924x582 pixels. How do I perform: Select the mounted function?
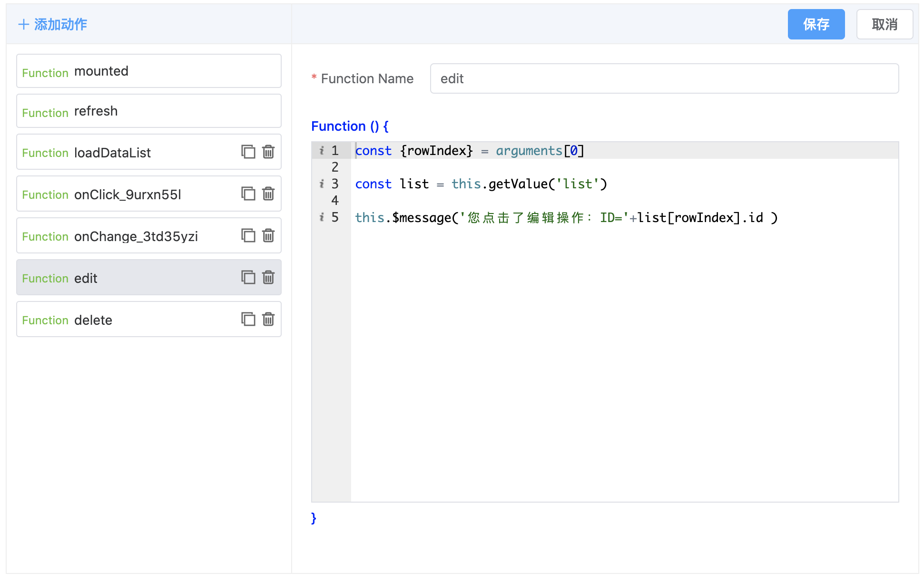[x=148, y=71]
